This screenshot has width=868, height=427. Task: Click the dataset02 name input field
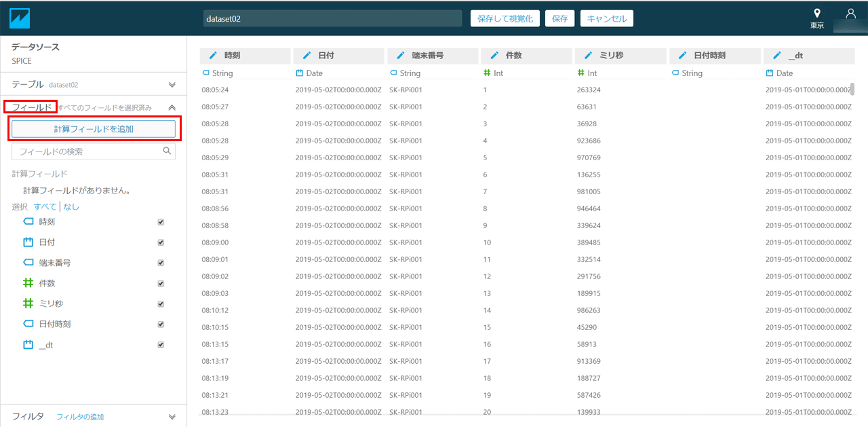[x=332, y=19]
